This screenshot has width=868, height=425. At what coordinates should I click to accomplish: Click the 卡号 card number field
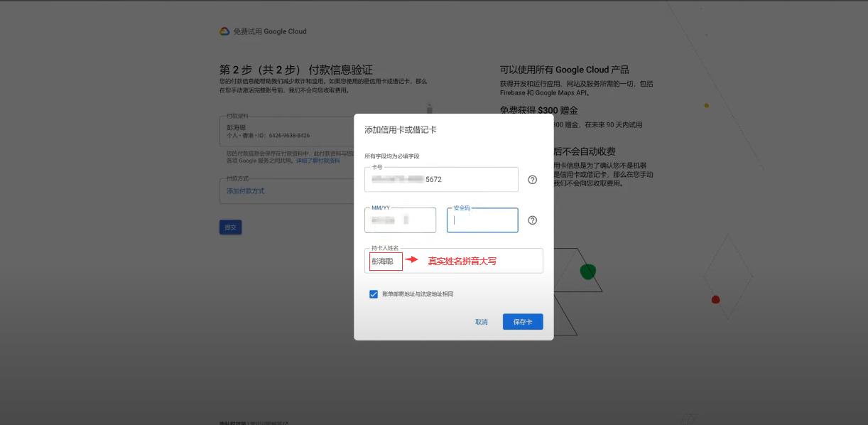(x=441, y=179)
